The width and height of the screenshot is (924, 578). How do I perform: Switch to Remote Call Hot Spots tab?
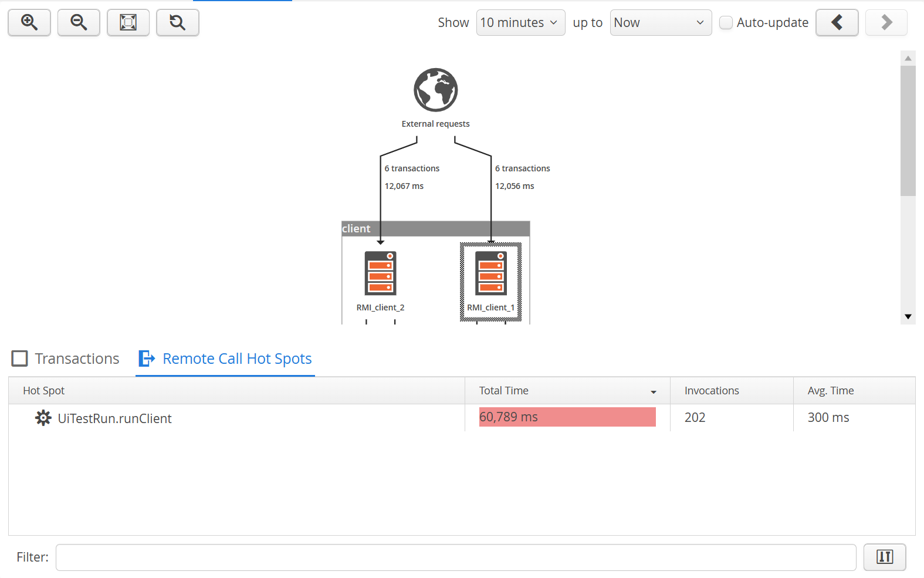pos(225,359)
